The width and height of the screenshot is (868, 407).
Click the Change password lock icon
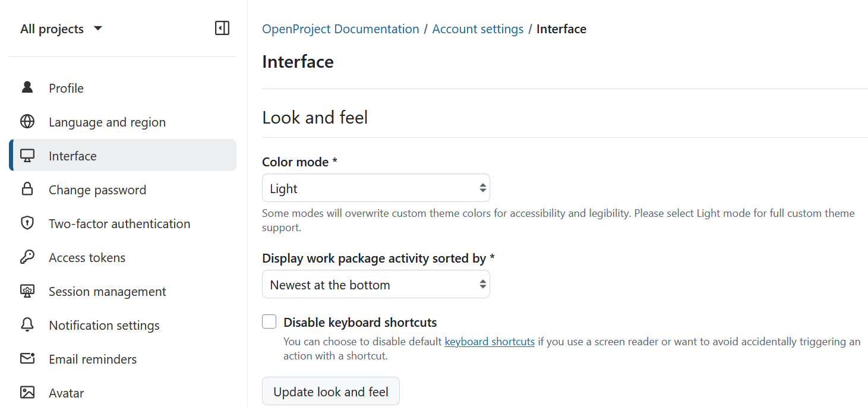(27, 189)
